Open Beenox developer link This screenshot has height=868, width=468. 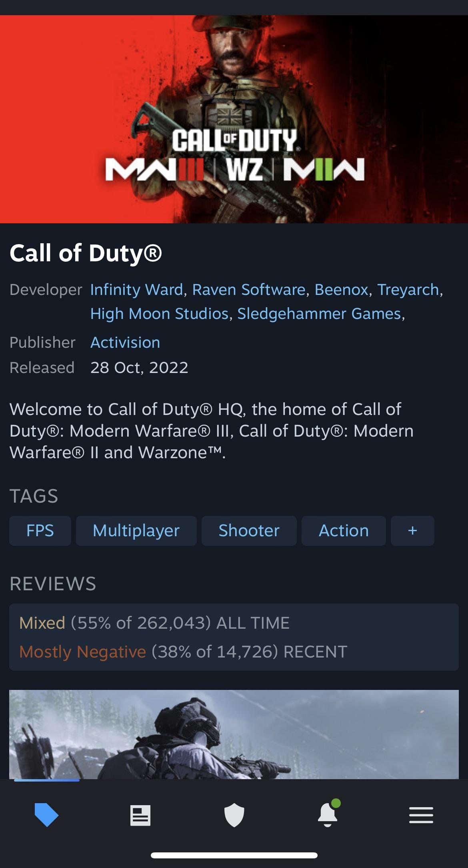coord(341,290)
